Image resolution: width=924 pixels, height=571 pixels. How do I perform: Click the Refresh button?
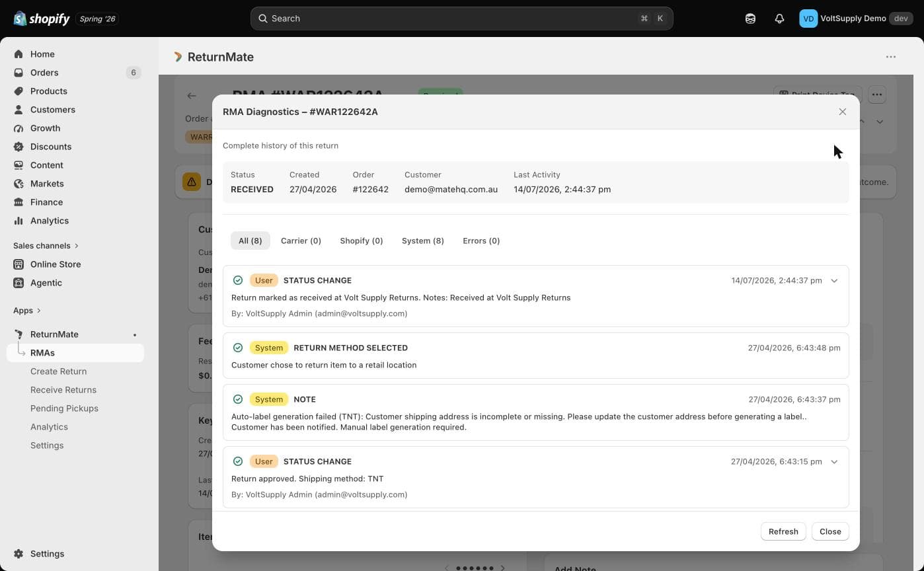coord(783,531)
